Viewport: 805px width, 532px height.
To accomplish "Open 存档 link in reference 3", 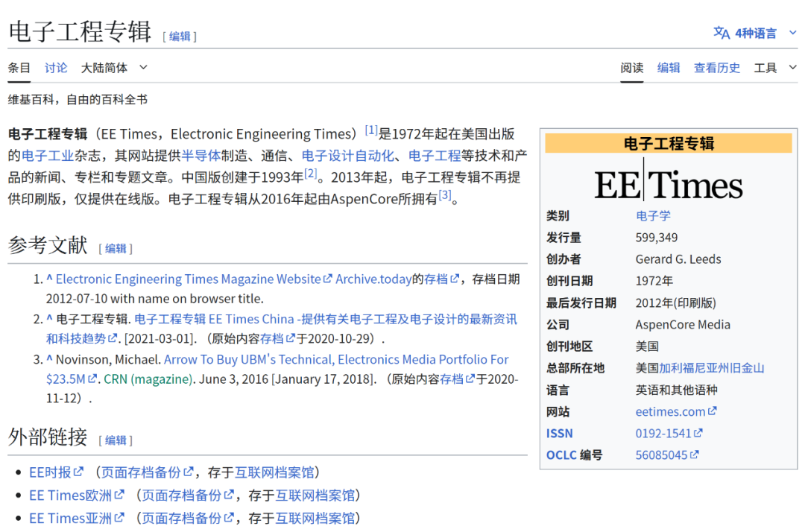I will [x=458, y=379].
